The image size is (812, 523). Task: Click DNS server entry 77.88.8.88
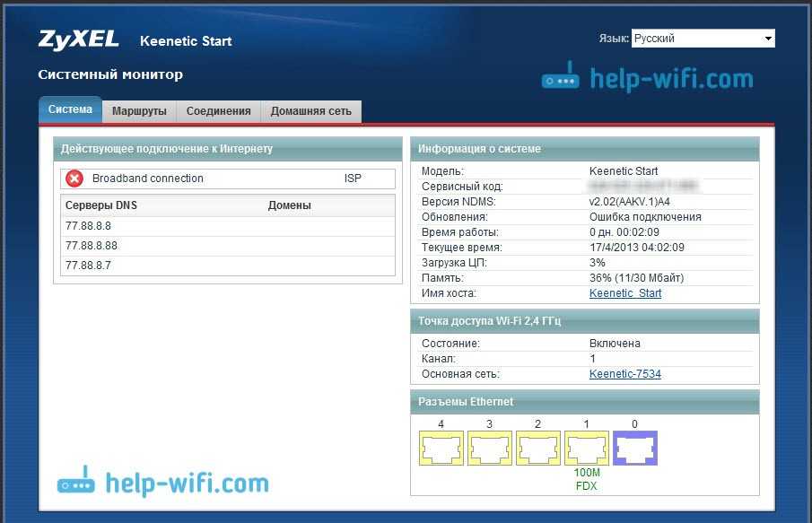(92, 246)
